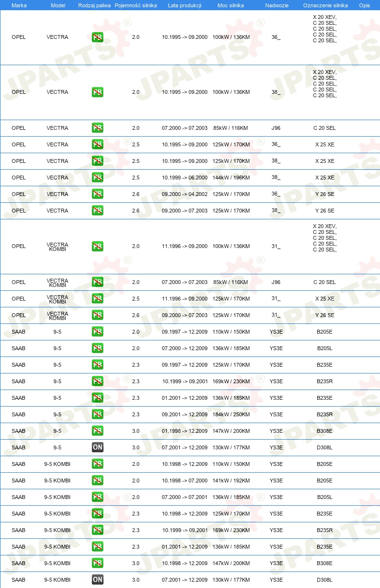This screenshot has width=380, height=588.
Task: Click the Oznaczenie silnika column header
Action: pos(325,5)
